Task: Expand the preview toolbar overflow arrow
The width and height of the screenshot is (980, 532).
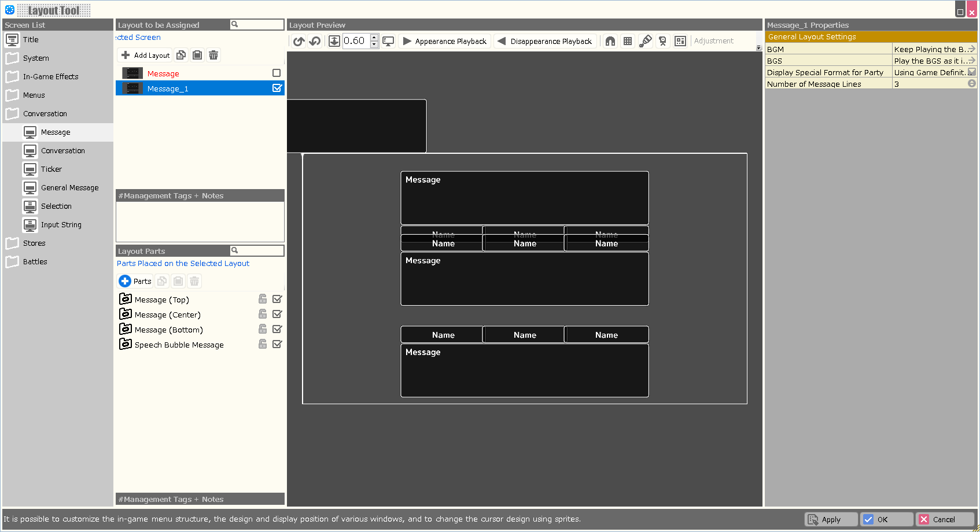Action: tap(759, 47)
